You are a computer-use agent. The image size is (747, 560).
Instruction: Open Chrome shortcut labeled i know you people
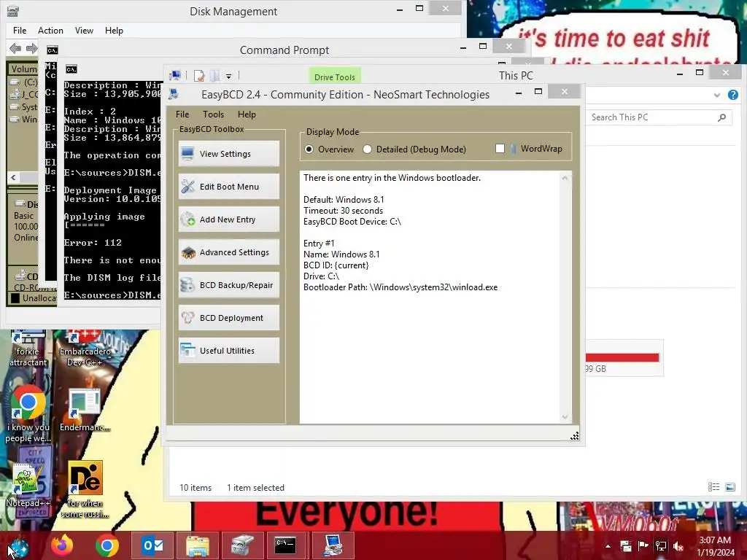[28, 414]
